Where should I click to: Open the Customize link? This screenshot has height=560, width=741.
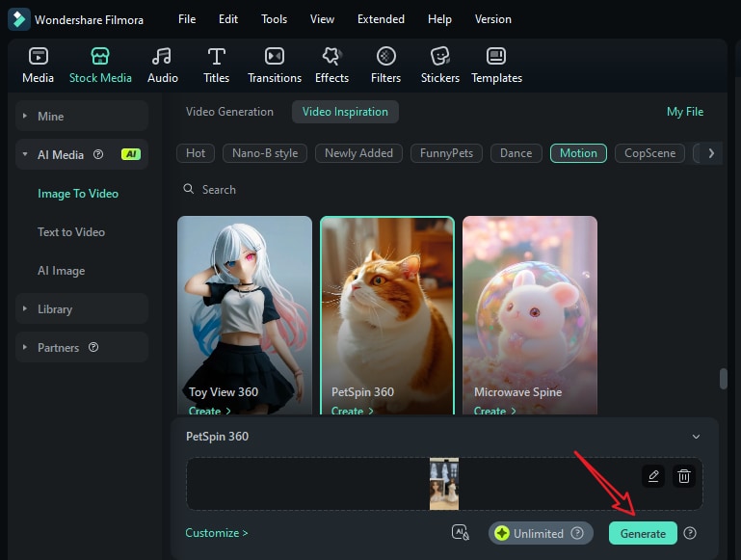click(217, 533)
